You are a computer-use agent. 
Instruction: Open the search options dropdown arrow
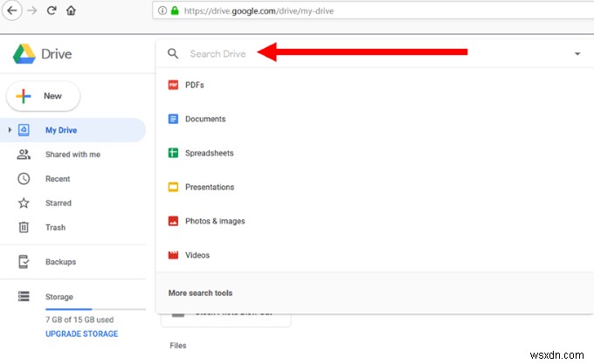577,54
